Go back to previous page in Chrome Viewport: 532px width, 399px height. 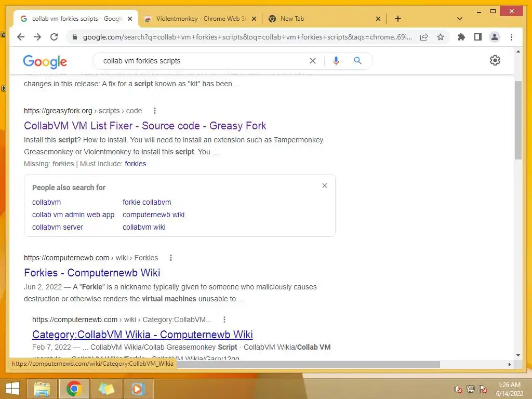(21, 37)
